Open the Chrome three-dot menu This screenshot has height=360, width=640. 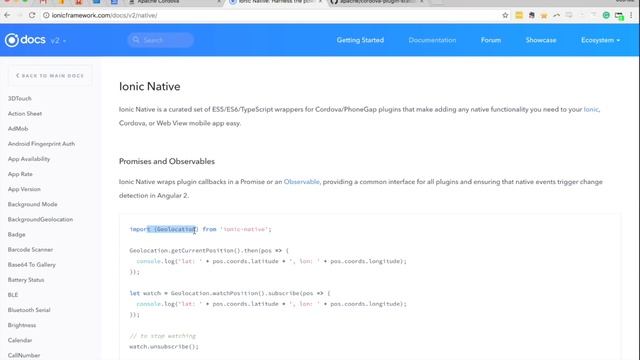tap(631, 15)
